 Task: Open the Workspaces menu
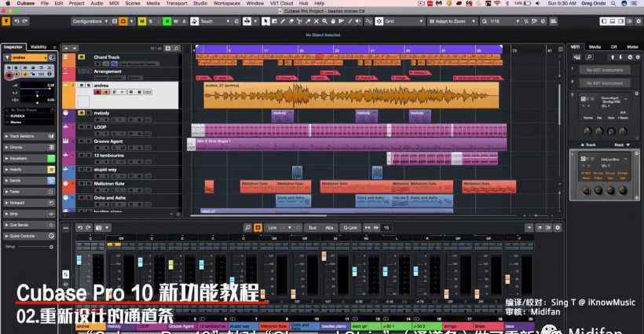click(x=227, y=3)
